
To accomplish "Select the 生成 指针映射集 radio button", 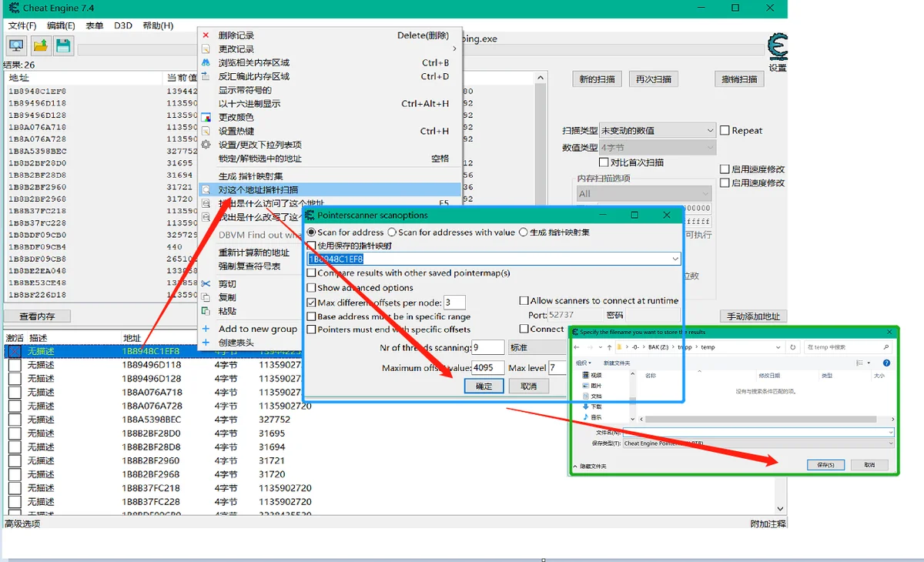I will point(524,232).
